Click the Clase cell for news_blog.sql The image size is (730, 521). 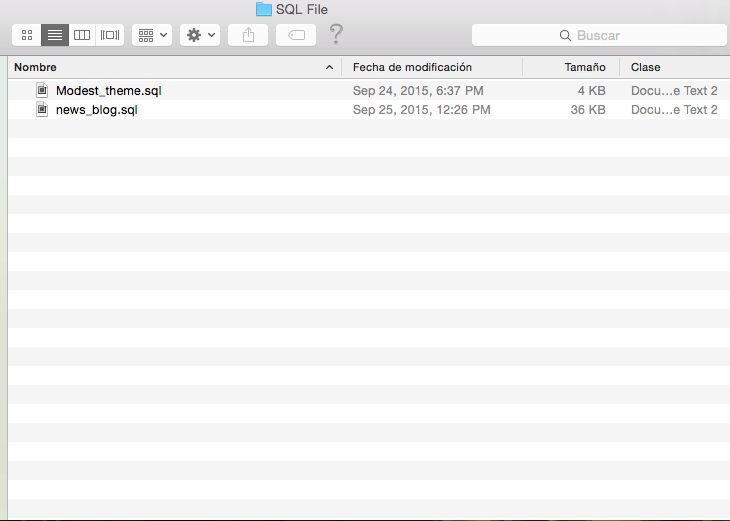click(674, 109)
